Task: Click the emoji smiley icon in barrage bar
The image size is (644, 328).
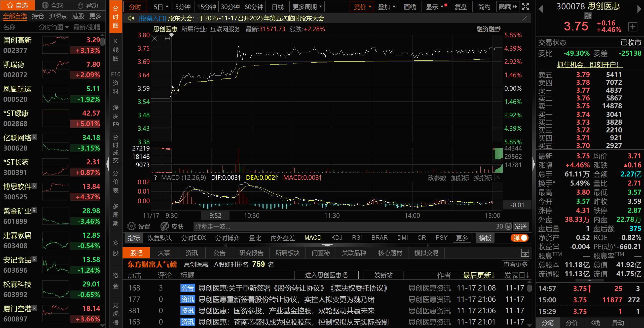Action: [509, 226]
